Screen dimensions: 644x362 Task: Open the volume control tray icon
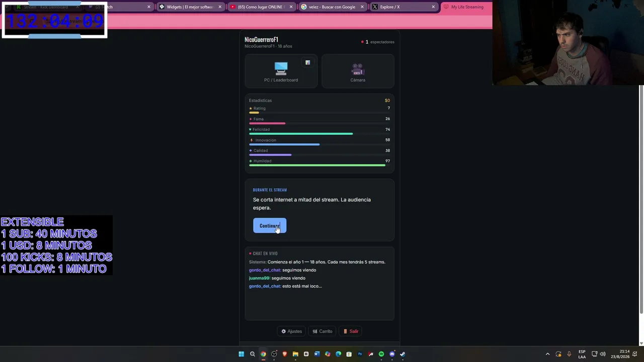tap(603, 354)
